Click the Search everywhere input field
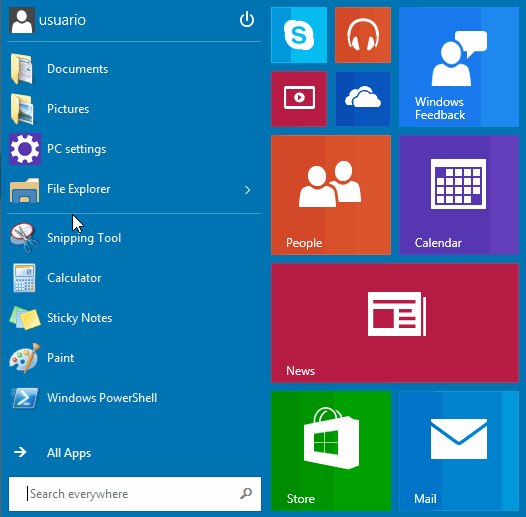Viewport: 526px width, 517px height. (135, 494)
